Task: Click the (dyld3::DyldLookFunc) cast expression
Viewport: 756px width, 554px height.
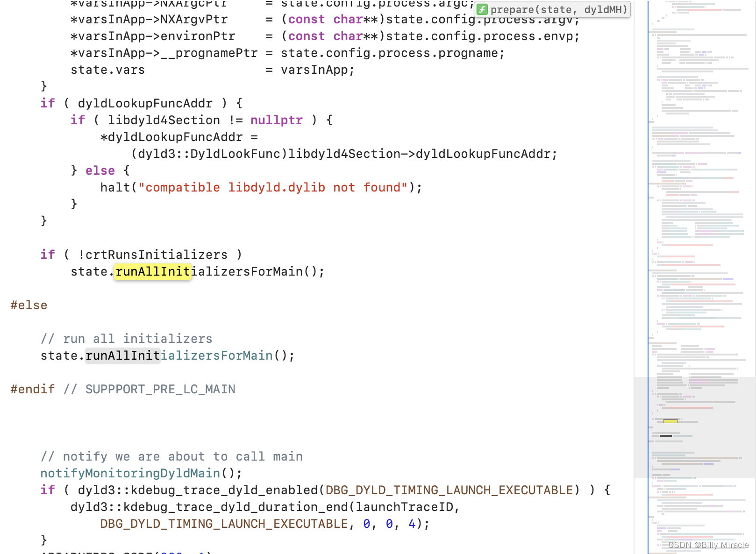Action: tap(209, 154)
